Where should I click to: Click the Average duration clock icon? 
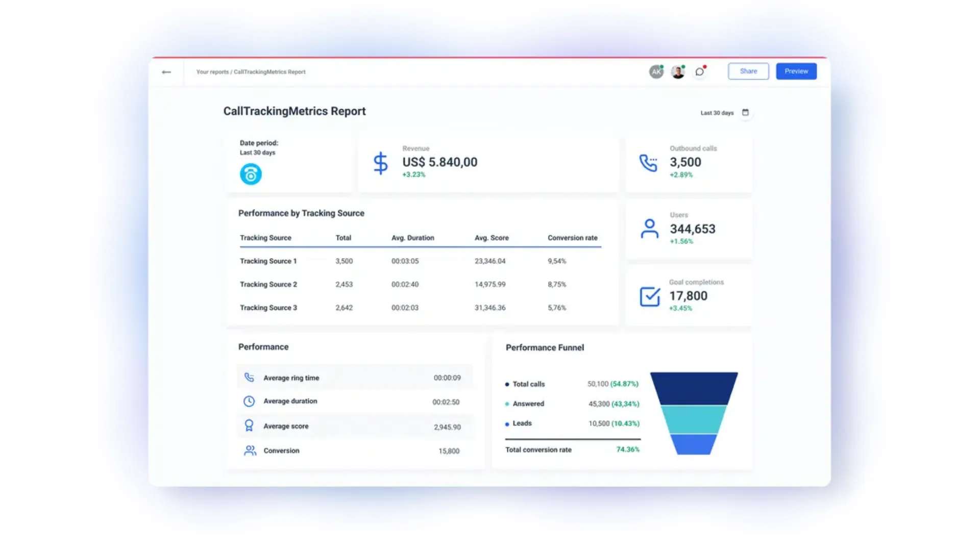(x=249, y=402)
